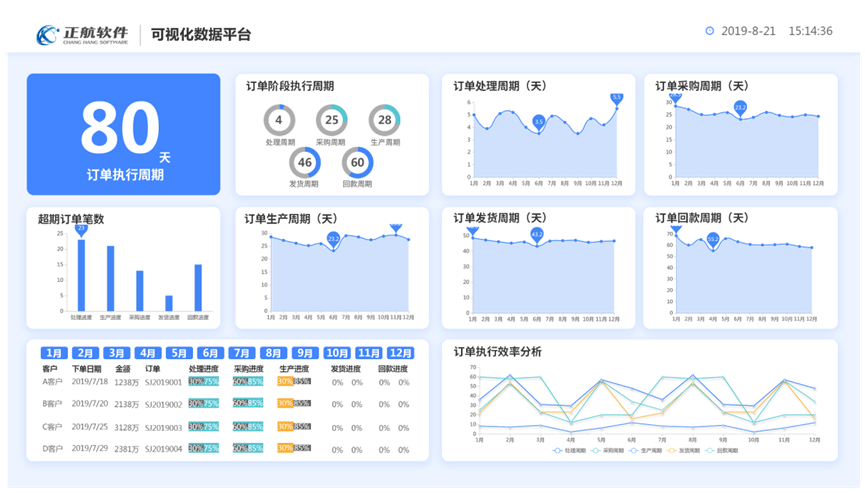Open the 8月 month tab
Screen dimensions: 865x493
[274, 353]
